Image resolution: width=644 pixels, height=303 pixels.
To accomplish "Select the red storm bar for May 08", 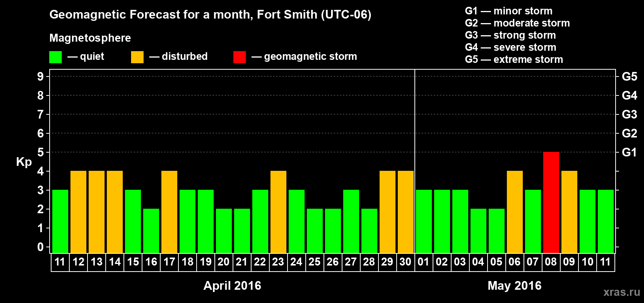I will [x=551, y=203].
